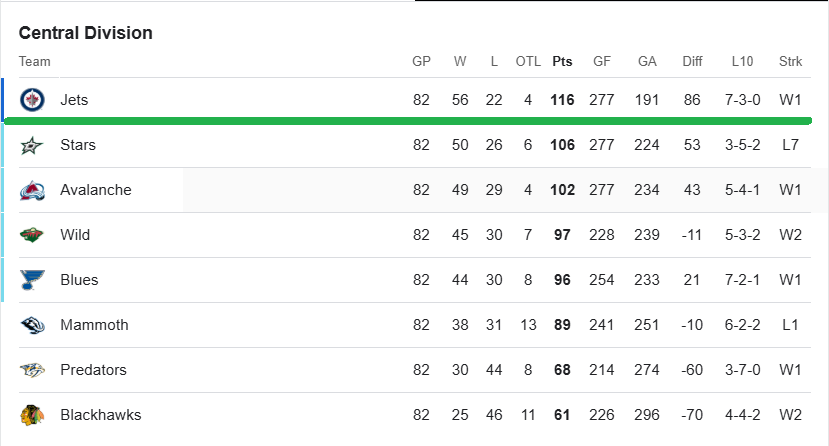Select the Blackhawks team logo

point(32,415)
